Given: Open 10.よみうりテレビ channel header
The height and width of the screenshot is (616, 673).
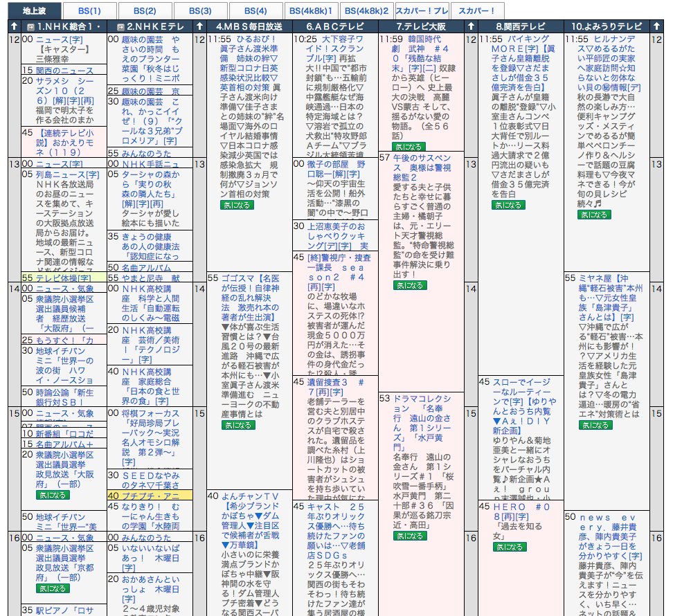Looking at the screenshot, I should click(x=607, y=26).
